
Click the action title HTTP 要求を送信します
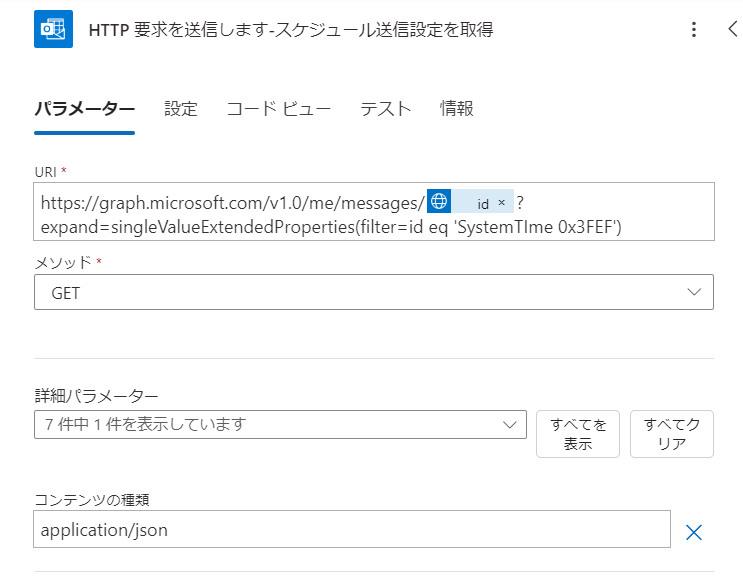[x=291, y=29]
